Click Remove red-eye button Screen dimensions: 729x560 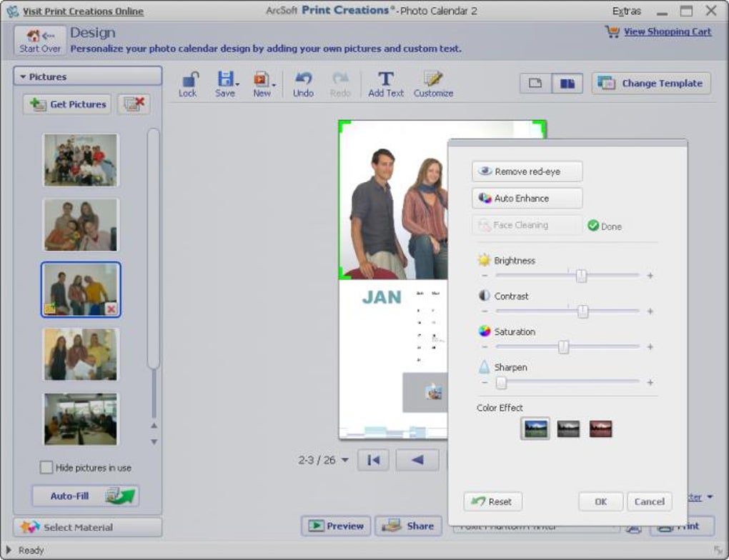[x=527, y=171]
